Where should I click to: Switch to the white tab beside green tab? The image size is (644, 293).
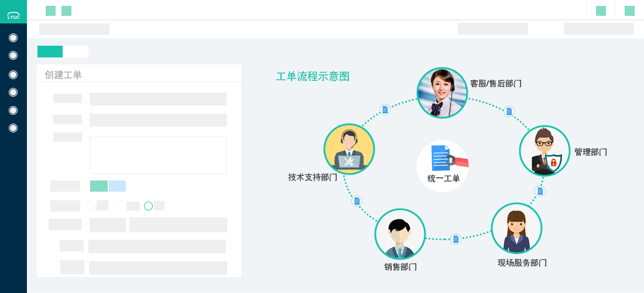pos(76,52)
